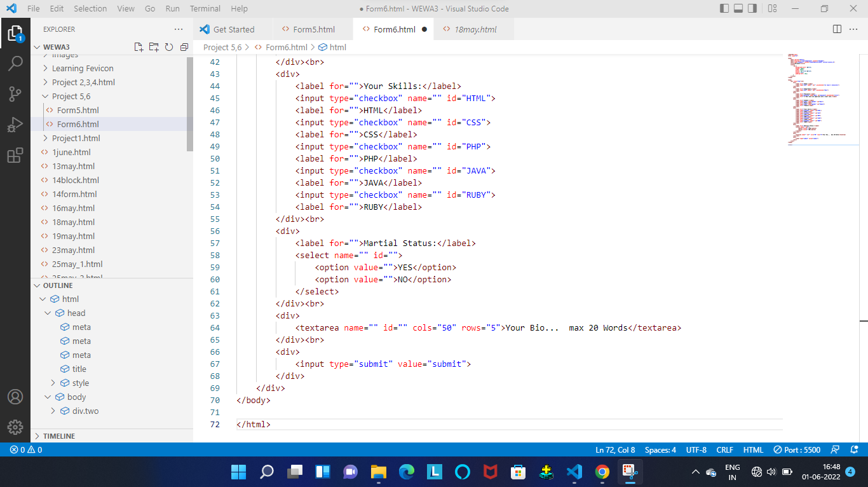This screenshot has height=487, width=868.
Task: Show errors and warnings in status bar
Action: (x=26, y=449)
